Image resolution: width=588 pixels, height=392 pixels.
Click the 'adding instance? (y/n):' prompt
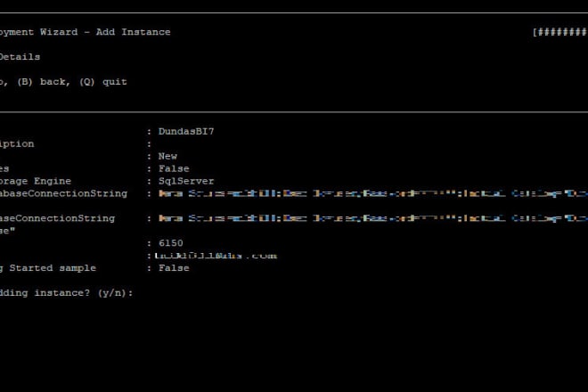click(67, 293)
